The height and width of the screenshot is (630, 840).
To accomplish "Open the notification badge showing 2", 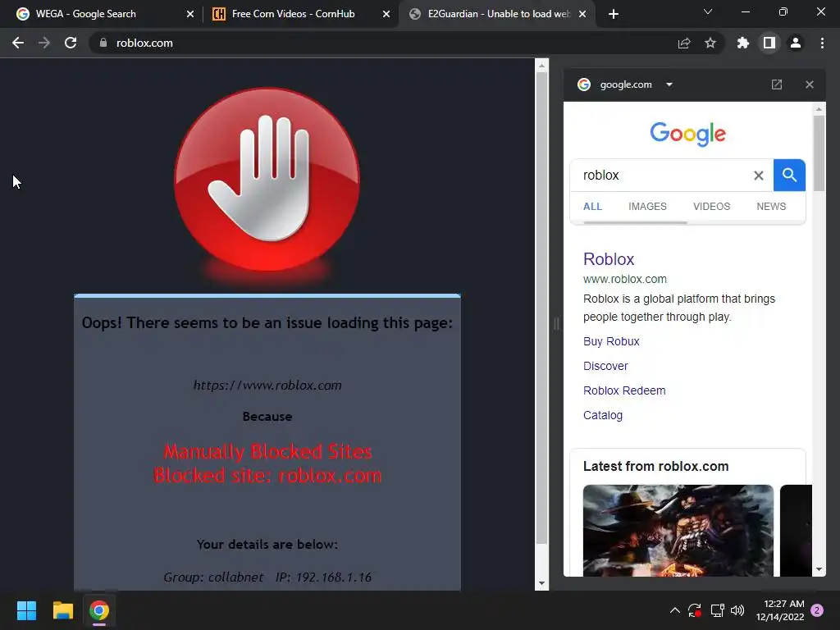I will pyautogui.click(x=817, y=610).
